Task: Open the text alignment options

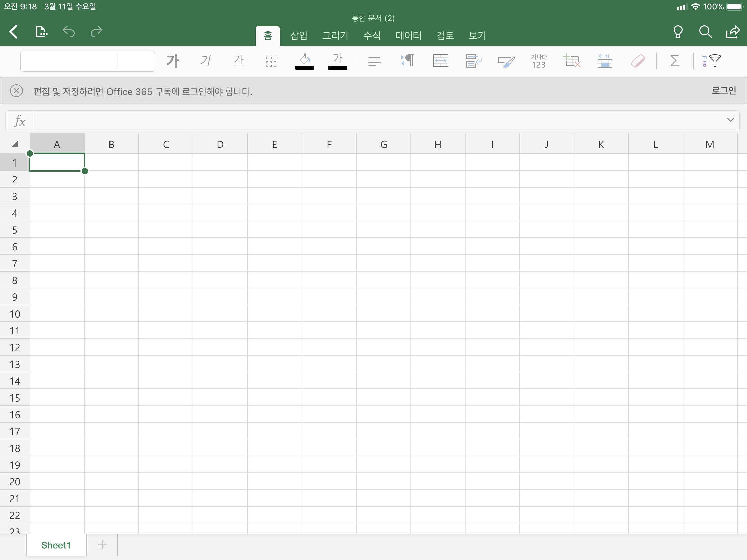Action: click(374, 61)
